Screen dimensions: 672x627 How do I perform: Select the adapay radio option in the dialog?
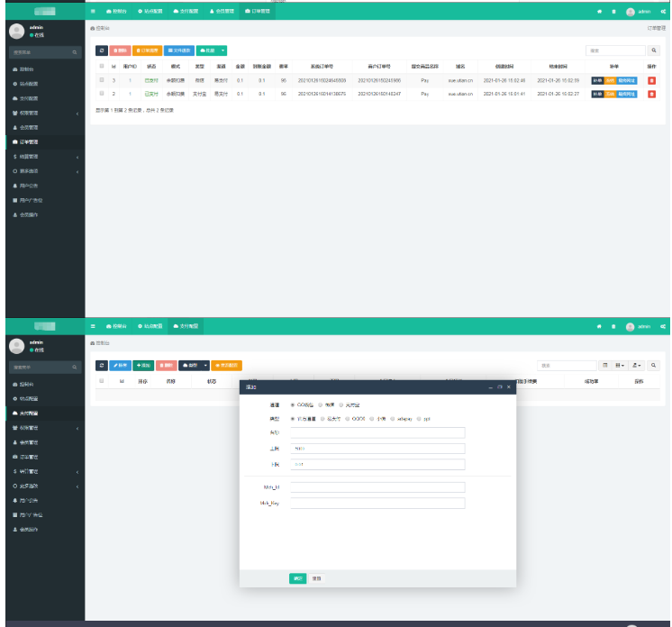click(394, 418)
